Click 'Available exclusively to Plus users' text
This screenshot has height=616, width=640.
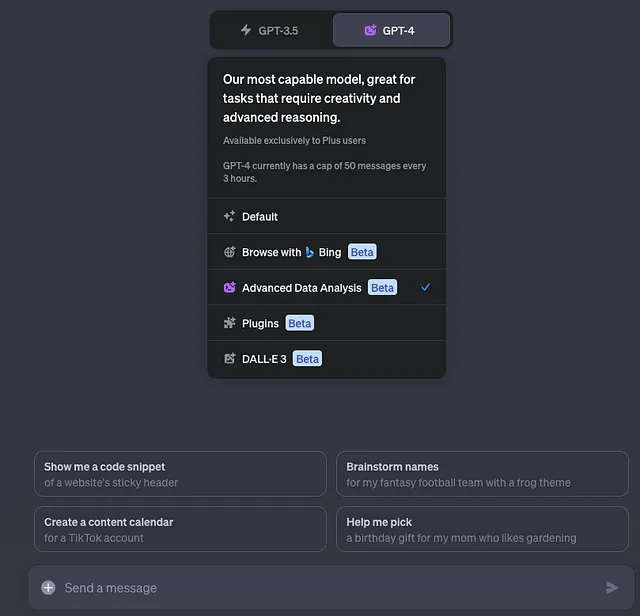[x=294, y=140]
